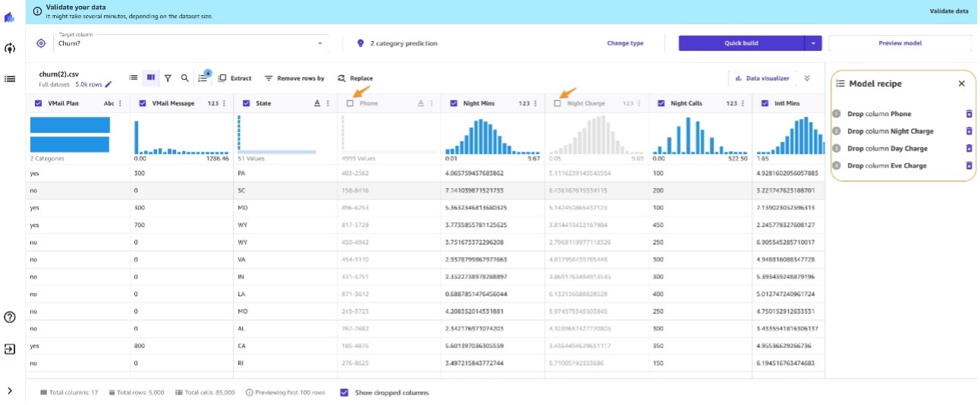Image resolution: width=980 pixels, height=405 pixels.
Task: Uncheck the State column checkbox
Action: (x=246, y=103)
